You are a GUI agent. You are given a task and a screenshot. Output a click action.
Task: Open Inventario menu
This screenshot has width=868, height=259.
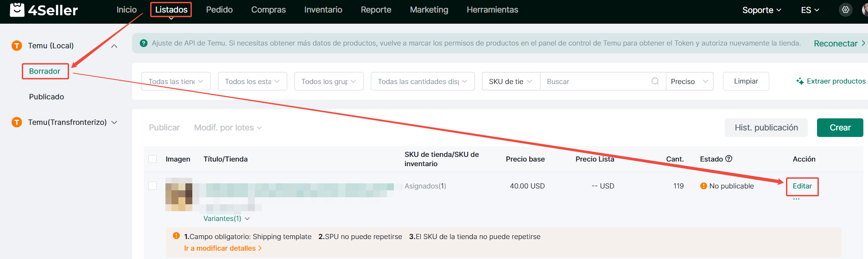[x=323, y=10]
